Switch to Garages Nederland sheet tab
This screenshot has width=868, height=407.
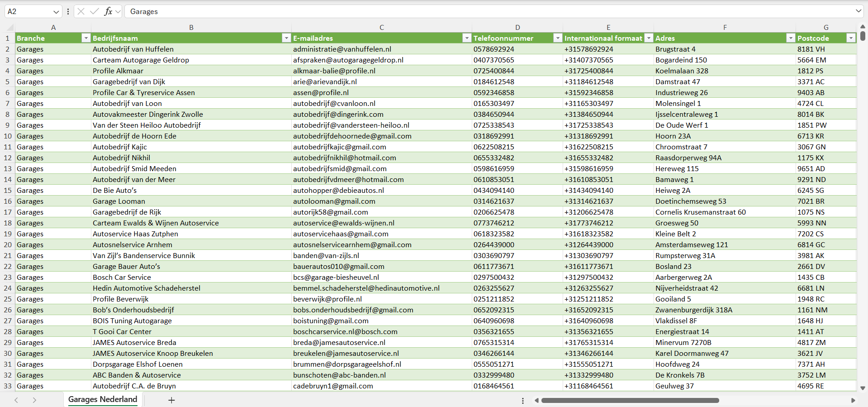point(103,399)
